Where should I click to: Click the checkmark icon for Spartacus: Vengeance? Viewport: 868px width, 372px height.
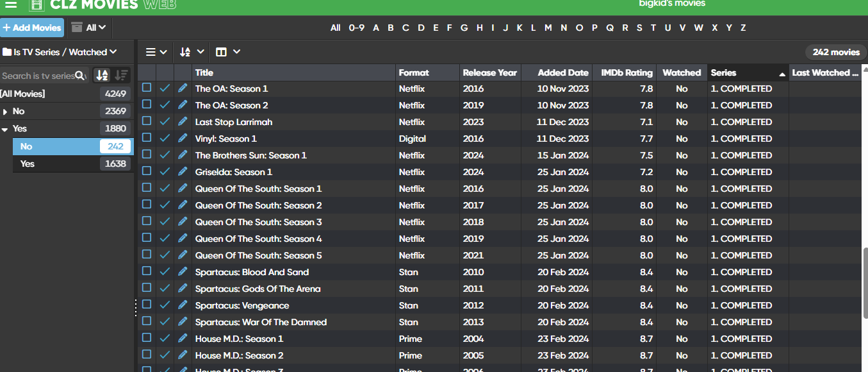click(x=165, y=305)
